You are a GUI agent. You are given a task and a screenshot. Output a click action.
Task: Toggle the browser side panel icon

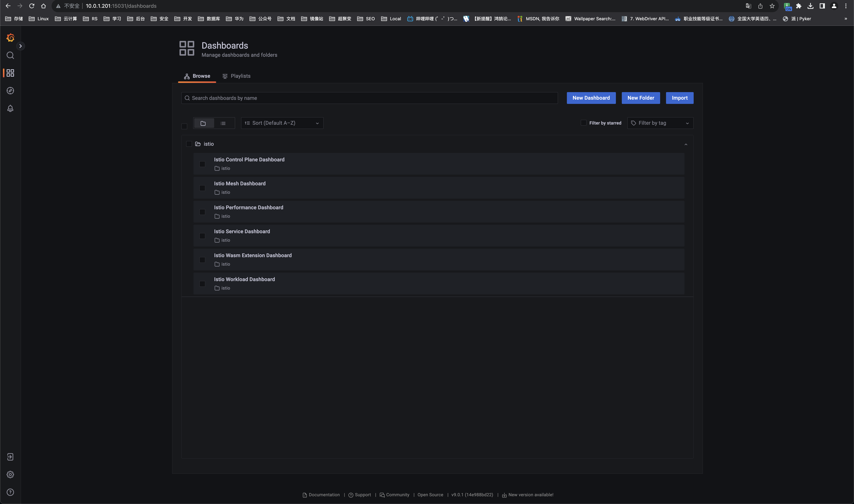point(822,6)
